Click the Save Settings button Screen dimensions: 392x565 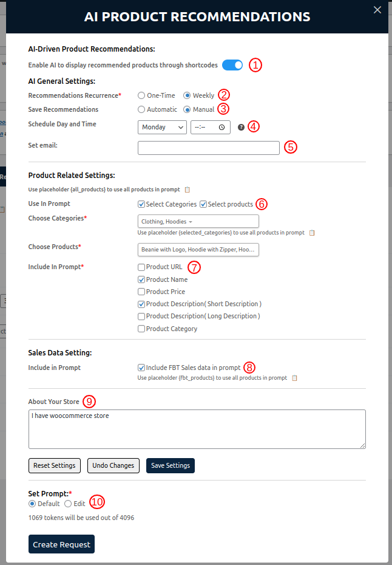pos(170,465)
